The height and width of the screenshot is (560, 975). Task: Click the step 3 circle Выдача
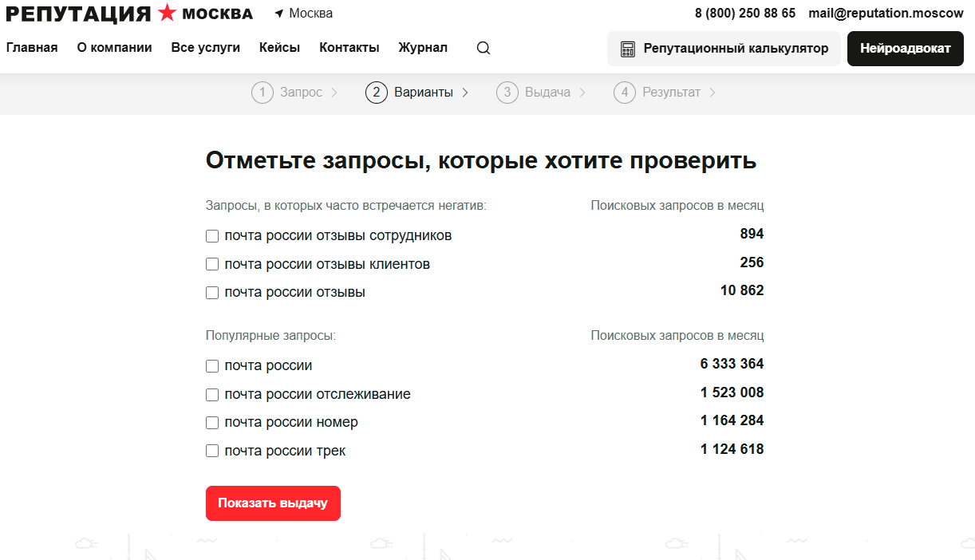(x=507, y=93)
